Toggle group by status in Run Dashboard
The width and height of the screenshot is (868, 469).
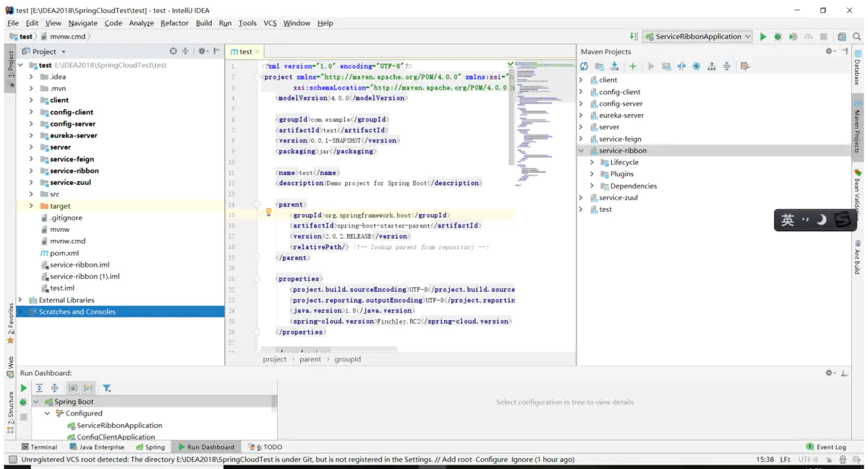coord(88,388)
